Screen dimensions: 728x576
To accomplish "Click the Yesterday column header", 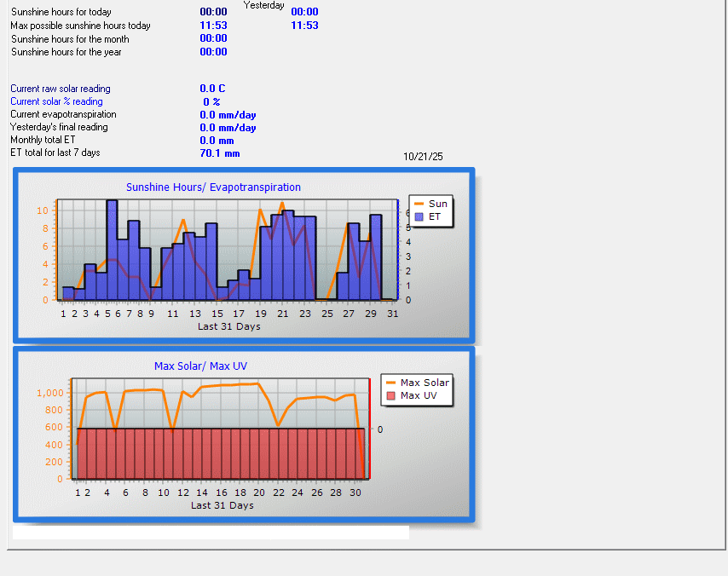I will (x=264, y=6).
